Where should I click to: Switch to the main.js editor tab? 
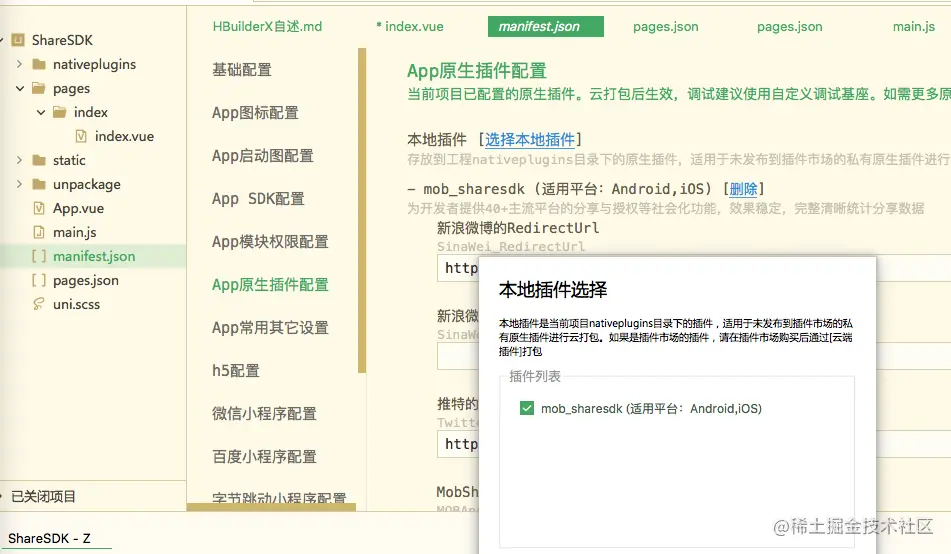pos(914,27)
